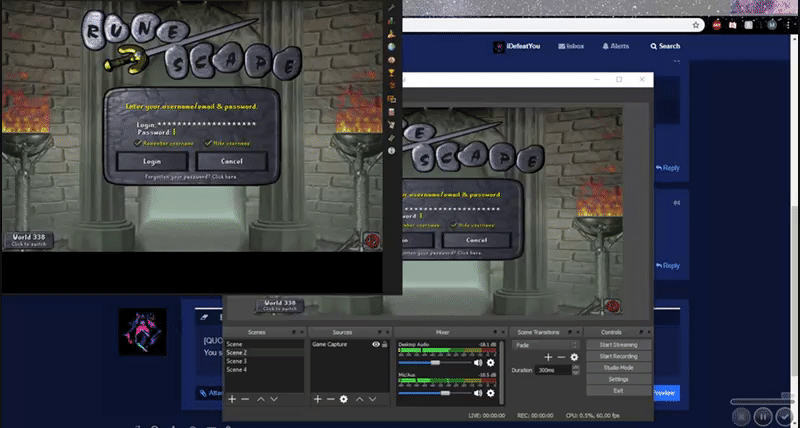Toggle Hide username checkbox
This screenshot has height=428, width=800.
tap(208, 143)
